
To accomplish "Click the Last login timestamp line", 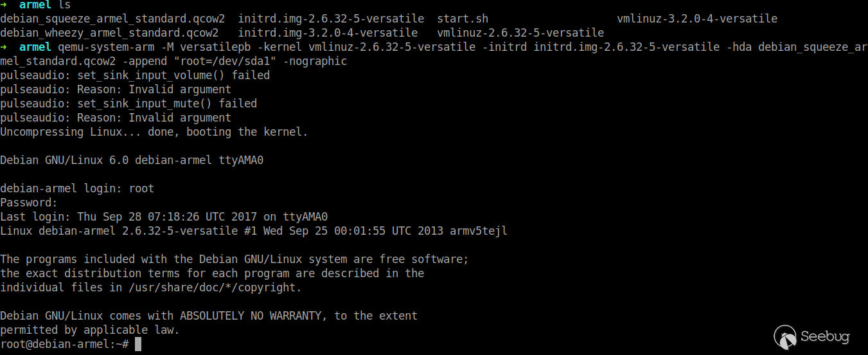I will (x=164, y=217).
